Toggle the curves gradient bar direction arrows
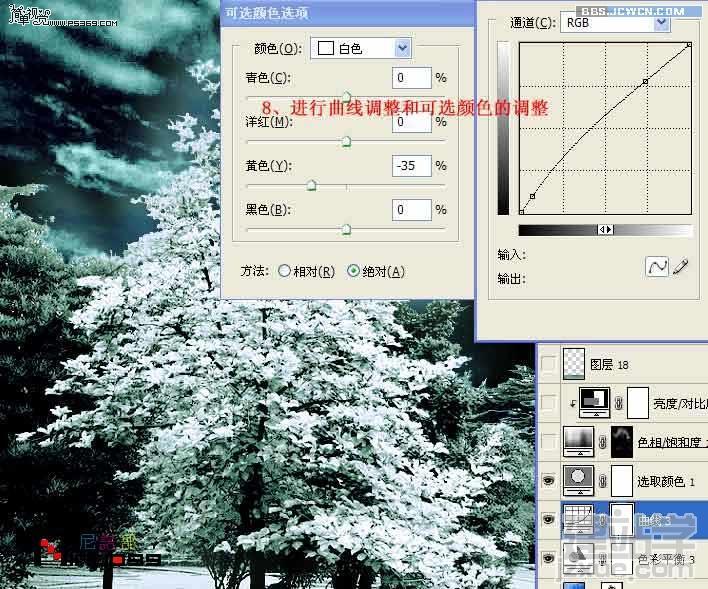Viewport: 708px width, 589px height. pyautogui.click(x=606, y=229)
